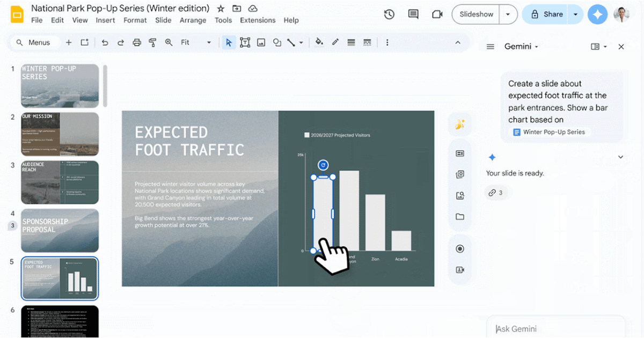Image resolution: width=644 pixels, height=338 pixels.
Task: Expand the Slideshow options arrow
Action: click(508, 14)
